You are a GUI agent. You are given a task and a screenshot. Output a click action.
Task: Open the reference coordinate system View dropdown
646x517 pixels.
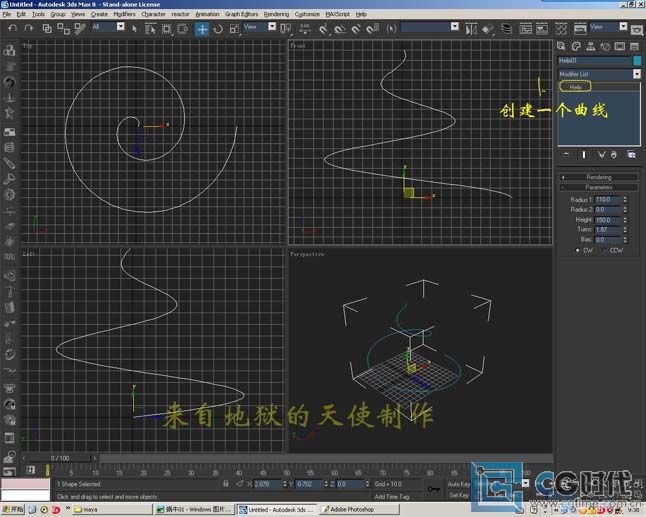click(x=272, y=27)
